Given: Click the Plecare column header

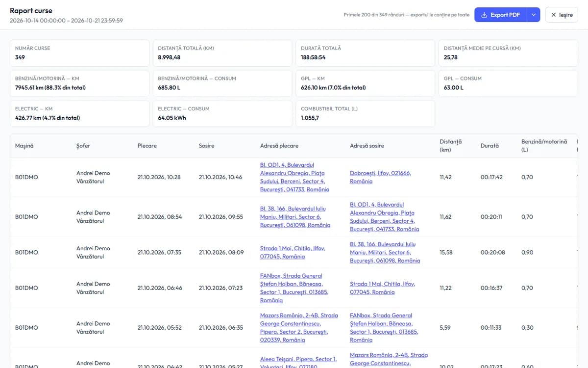Looking at the screenshot, I should [x=147, y=146].
